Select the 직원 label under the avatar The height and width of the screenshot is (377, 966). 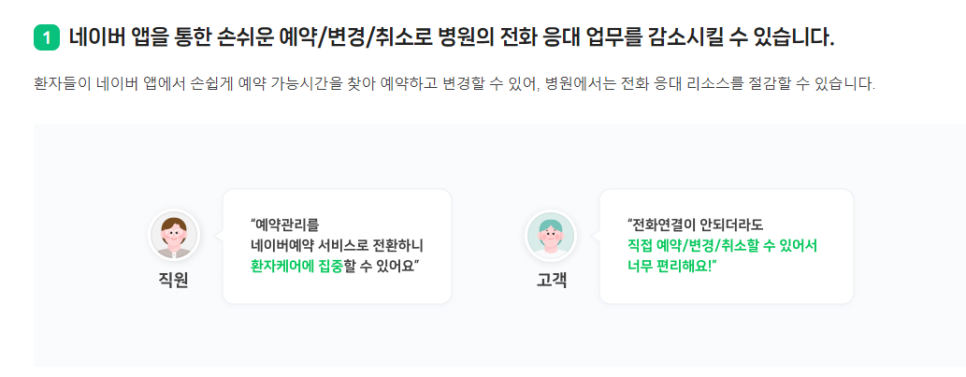coord(173,280)
